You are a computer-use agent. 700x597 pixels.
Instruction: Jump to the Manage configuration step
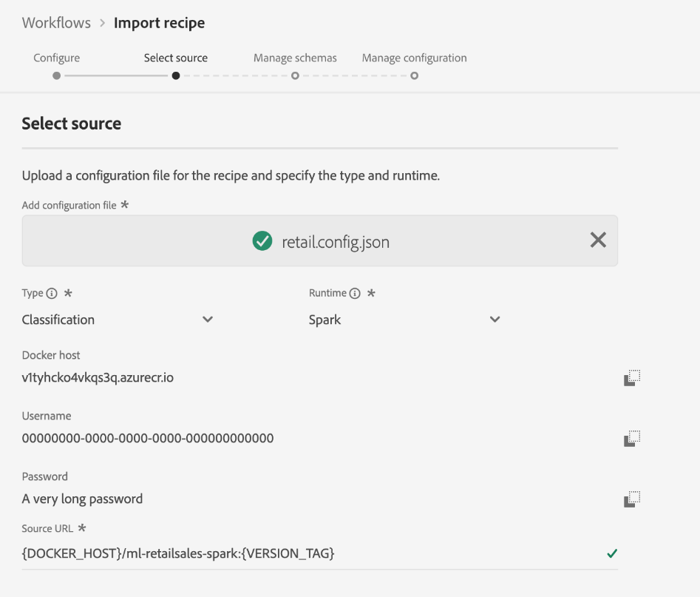[414, 58]
